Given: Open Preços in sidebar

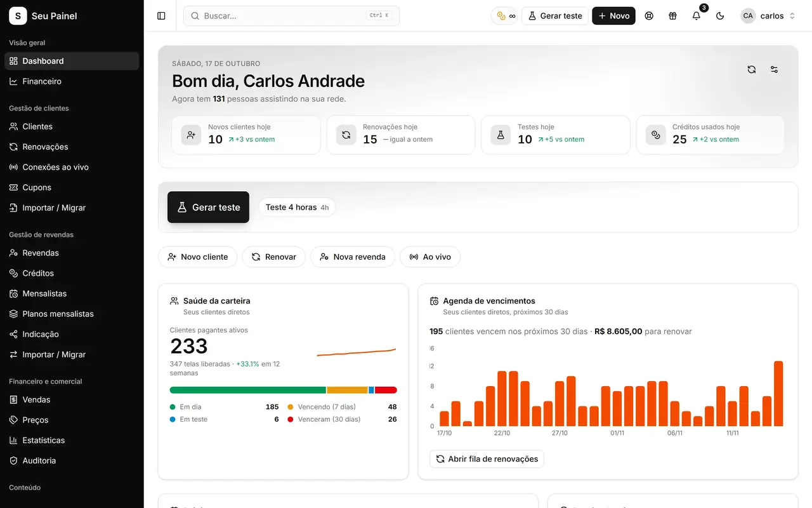Looking at the screenshot, I should click(72, 420).
